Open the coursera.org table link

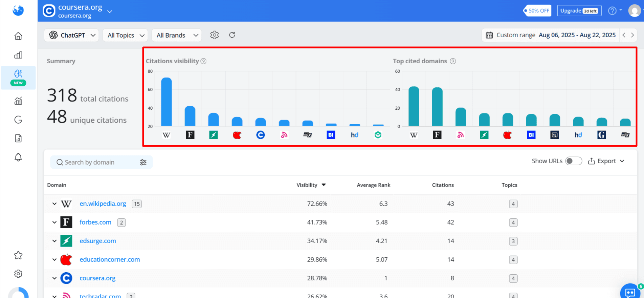tap(97, 278)
